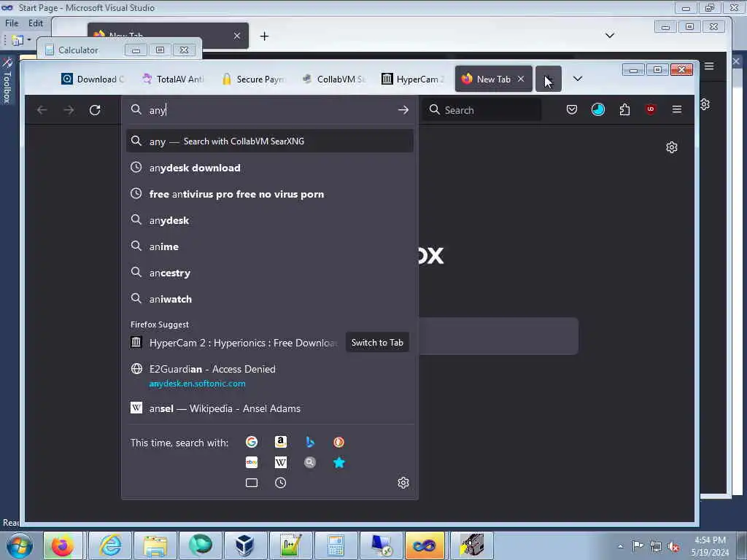Screen dimensions: 747x560
Task: Switch to the CollabVM tab
Action: click(x=334, y=79)
